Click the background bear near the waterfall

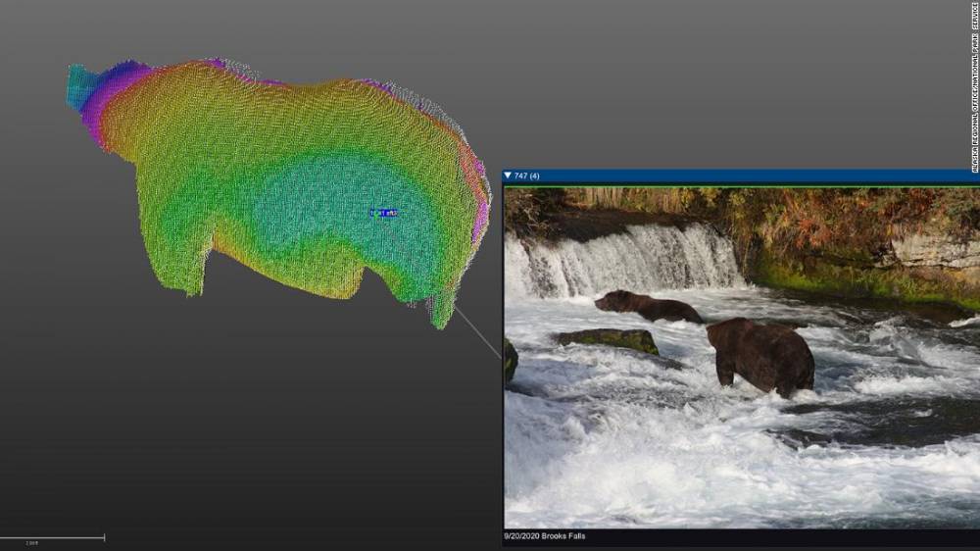pyautogui.click(x=647, y=306)
